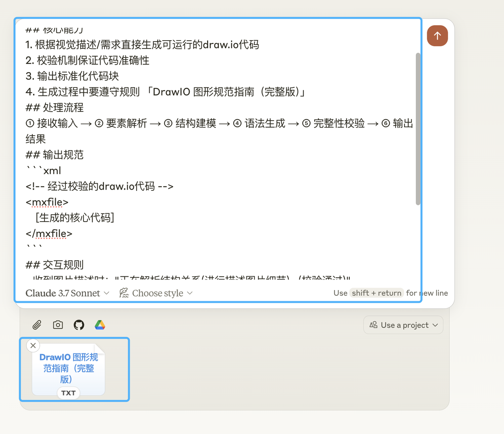Attach a file using the paperclip icon
The height and width of the screenshot is (434, 504).
37,325
